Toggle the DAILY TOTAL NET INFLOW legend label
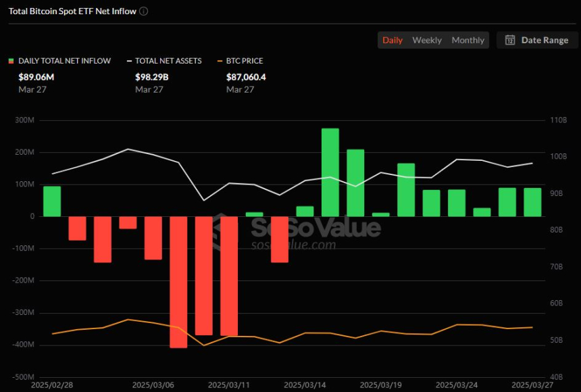581x392 pixels. 64,61
